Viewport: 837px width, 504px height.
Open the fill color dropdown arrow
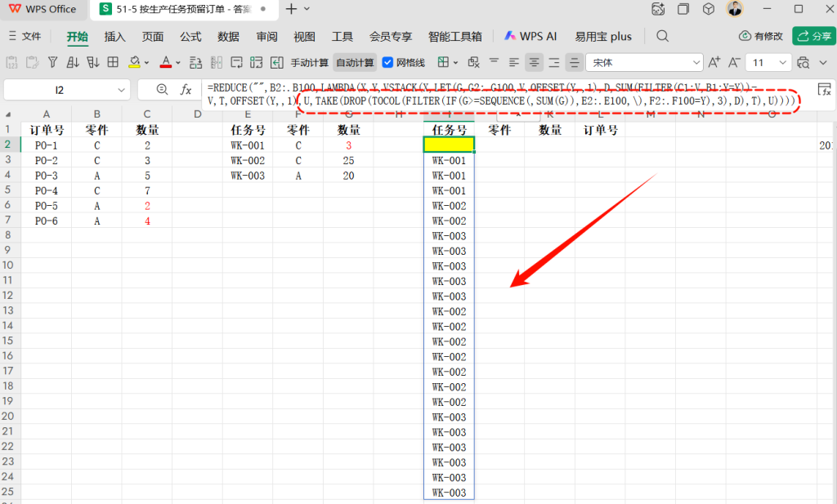(x=147, y=63)
